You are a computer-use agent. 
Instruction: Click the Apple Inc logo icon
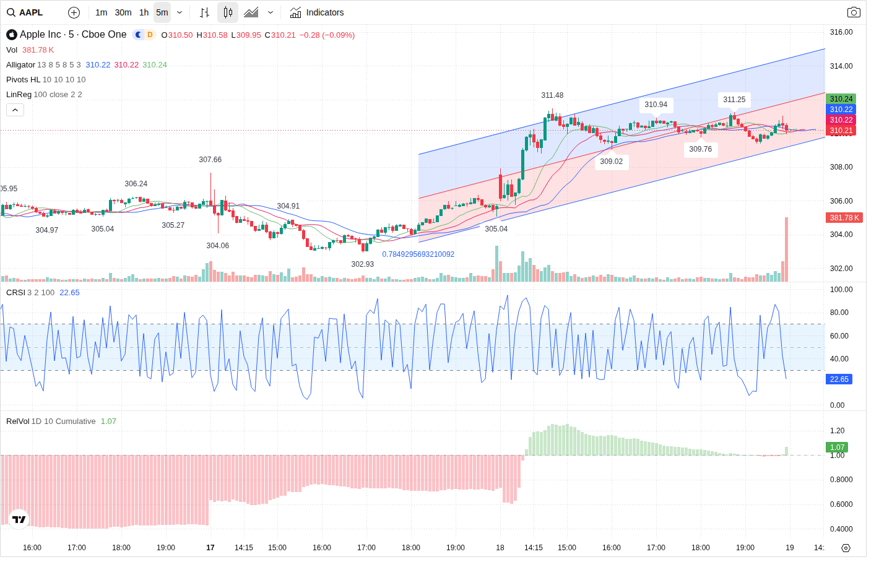pyautogui.click(x=12, y=35)
